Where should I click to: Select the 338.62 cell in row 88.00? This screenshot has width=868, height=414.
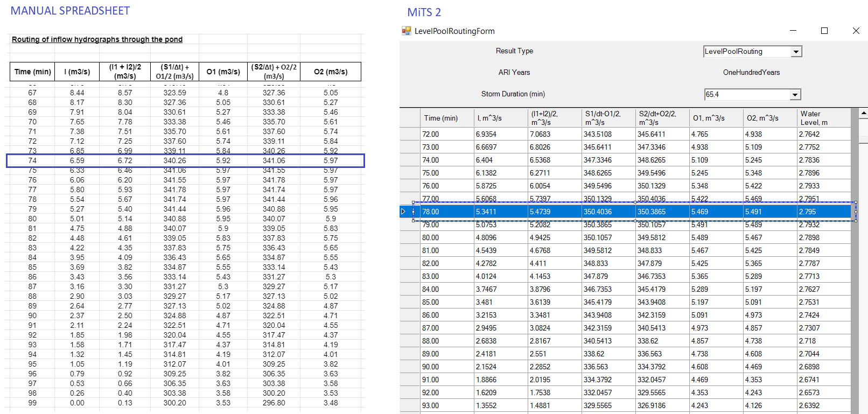click(x=662, y=341)
